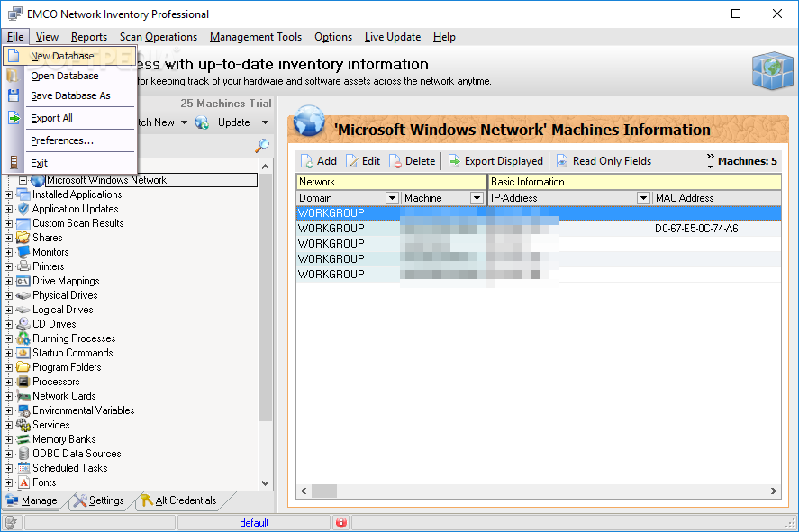Click the tree scroll down arrow
The image size is (799, 532).
point(265,482)
